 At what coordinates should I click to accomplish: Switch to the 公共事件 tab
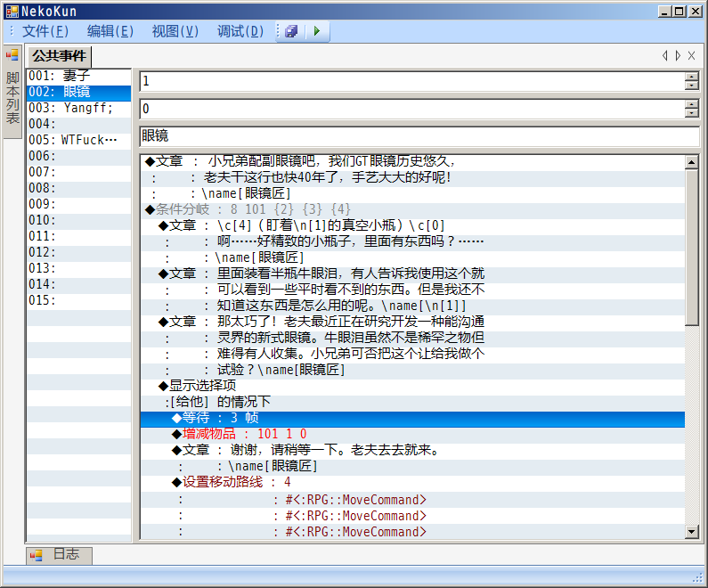(x=59, y=56)
